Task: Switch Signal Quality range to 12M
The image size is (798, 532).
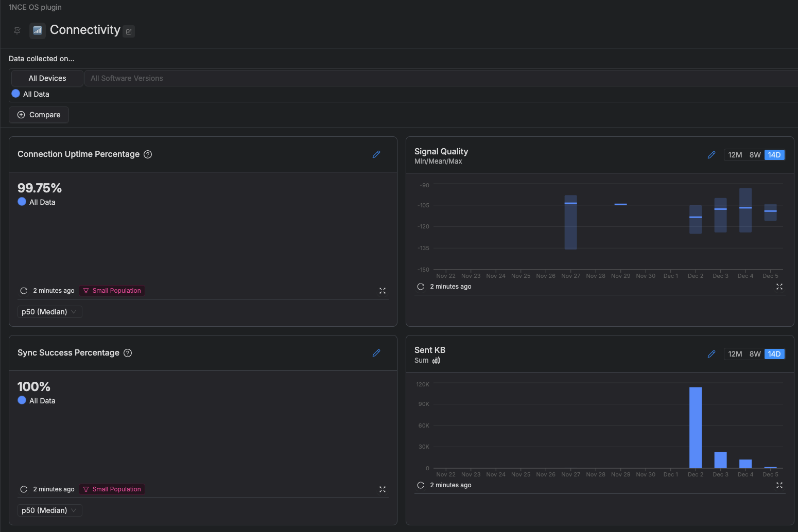Action: click(x=735, y=155)
